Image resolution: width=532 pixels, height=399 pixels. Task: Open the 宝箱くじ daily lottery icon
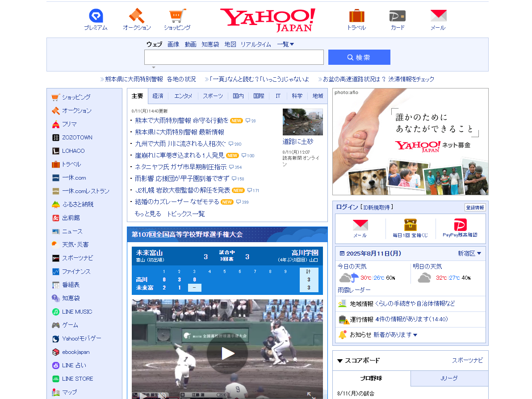point(411,228)
